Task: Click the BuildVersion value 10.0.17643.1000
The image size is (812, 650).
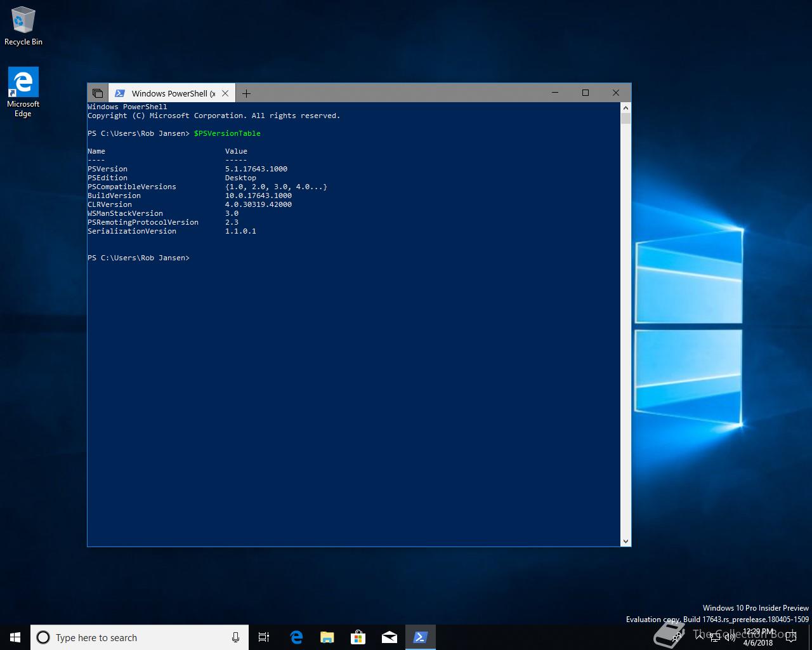Action: point(258,196)
